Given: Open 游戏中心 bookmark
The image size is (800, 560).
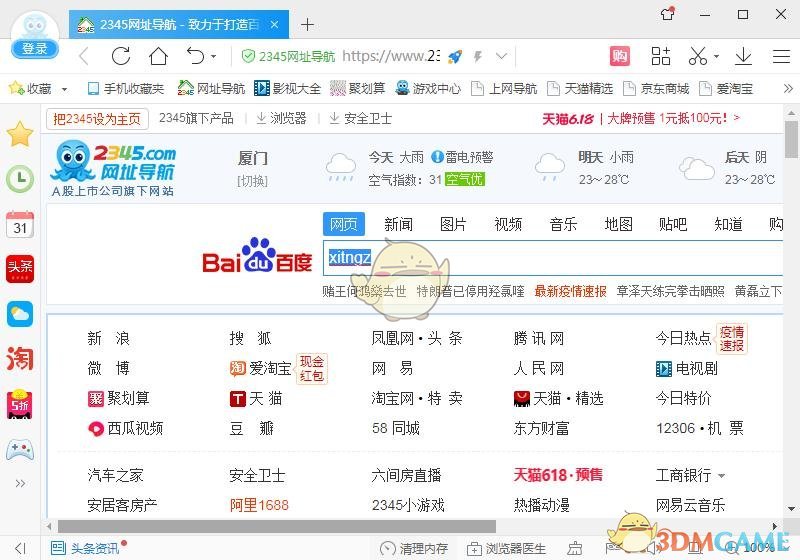Looking at the screenshot, I should coord(428,89).
